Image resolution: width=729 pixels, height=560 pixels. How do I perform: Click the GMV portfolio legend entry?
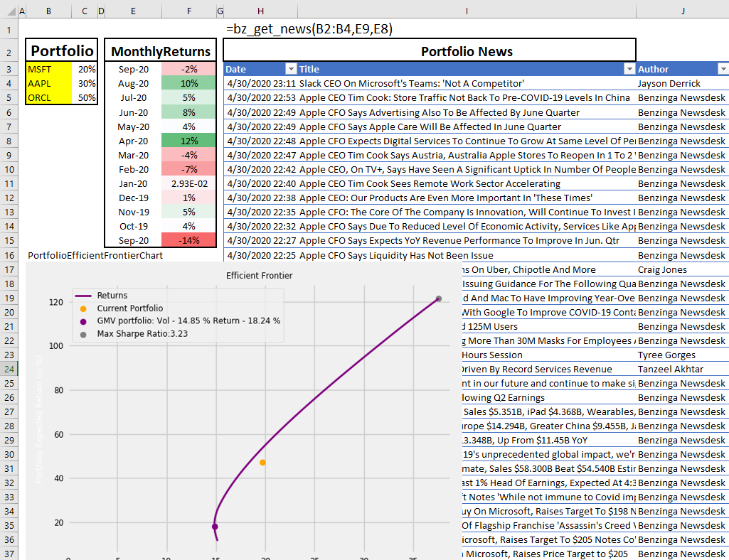pos(181,321)
